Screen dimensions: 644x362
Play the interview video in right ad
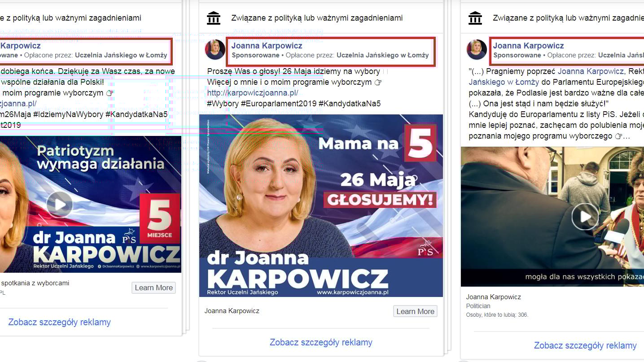pyautogui.click(x=585, y=216)
